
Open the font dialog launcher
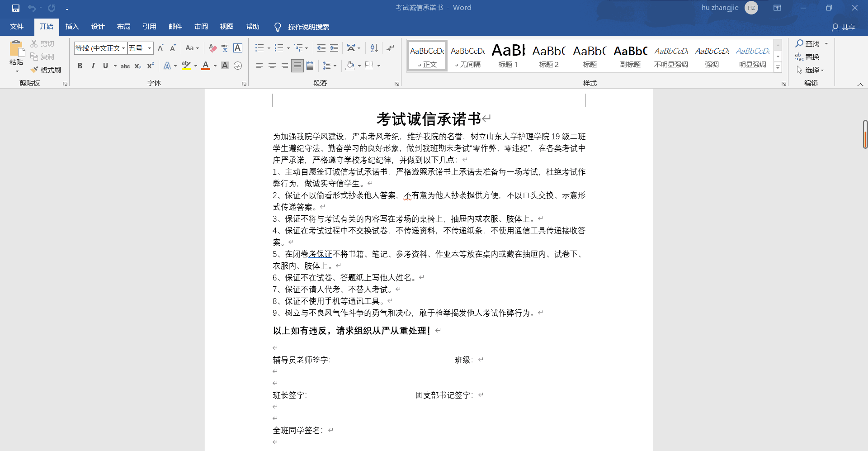pyautogui.click(x=244, y=84)
